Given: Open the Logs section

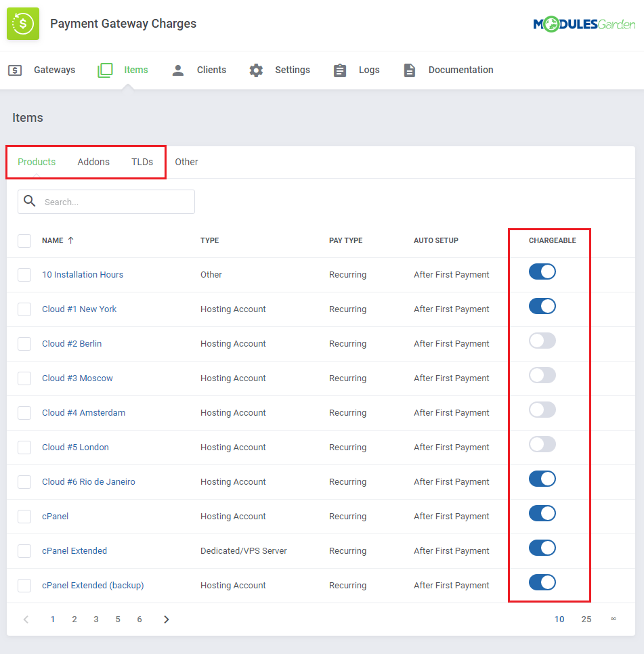Looking at the screenshot, I should point(369,70).
